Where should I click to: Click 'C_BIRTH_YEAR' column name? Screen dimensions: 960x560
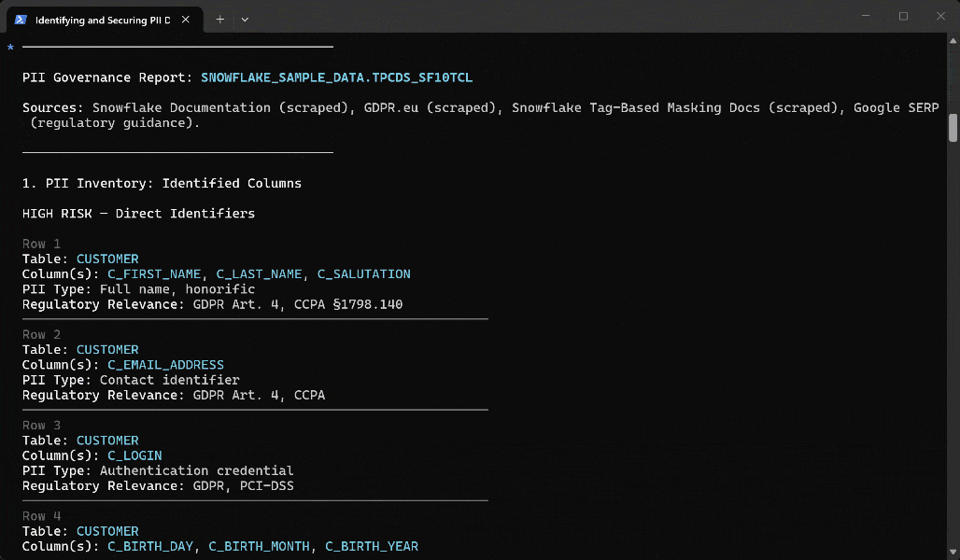point(372,547)
